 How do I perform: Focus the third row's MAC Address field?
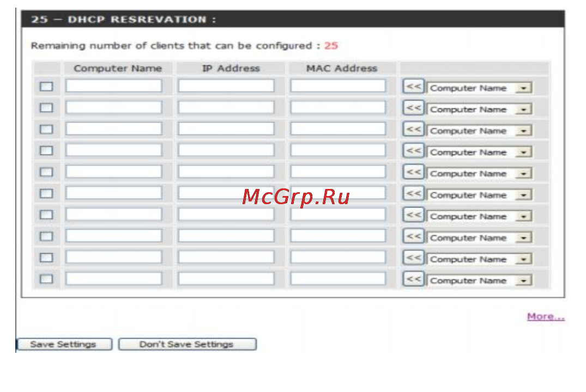(x=338, y=128)
